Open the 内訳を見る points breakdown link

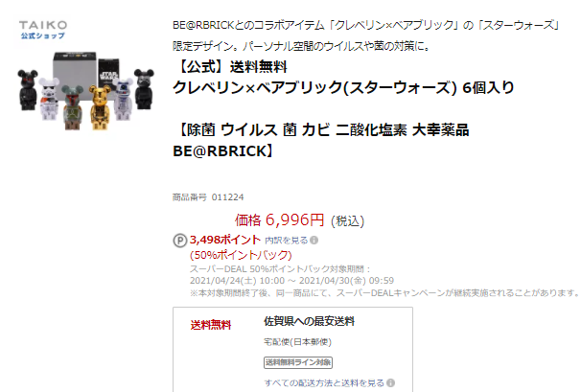point(286,241)
